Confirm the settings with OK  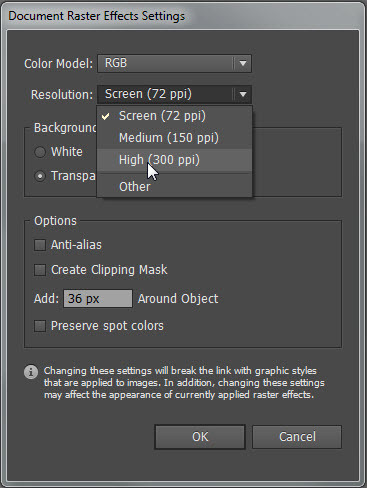pos(200,437)
